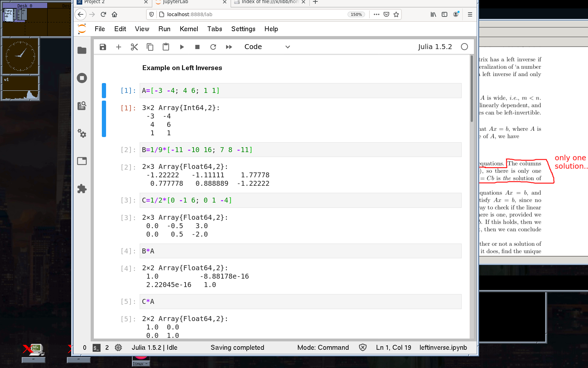The image size is (588, 368).
Task: Open the Settings menu
Action: coord(243,29)
